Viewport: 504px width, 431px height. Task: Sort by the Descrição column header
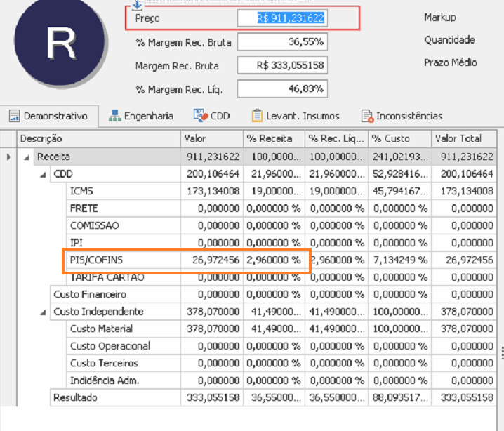coord(99,139)
